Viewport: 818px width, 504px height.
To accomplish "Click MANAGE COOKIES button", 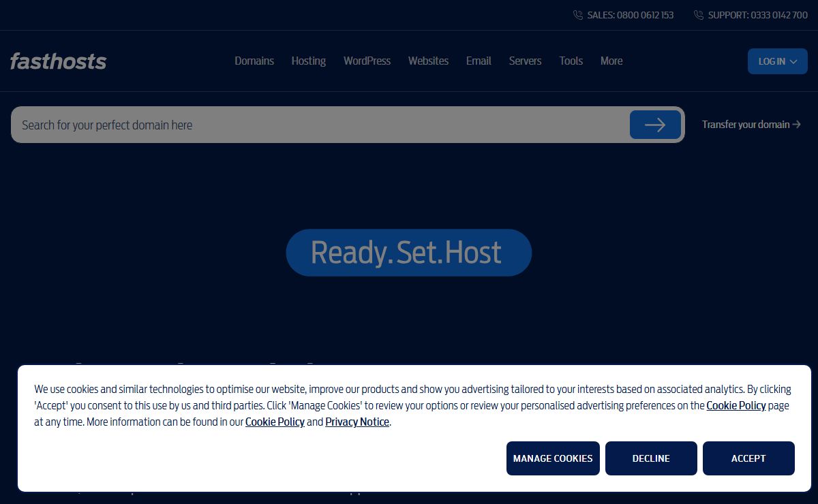I will (553, 458).
